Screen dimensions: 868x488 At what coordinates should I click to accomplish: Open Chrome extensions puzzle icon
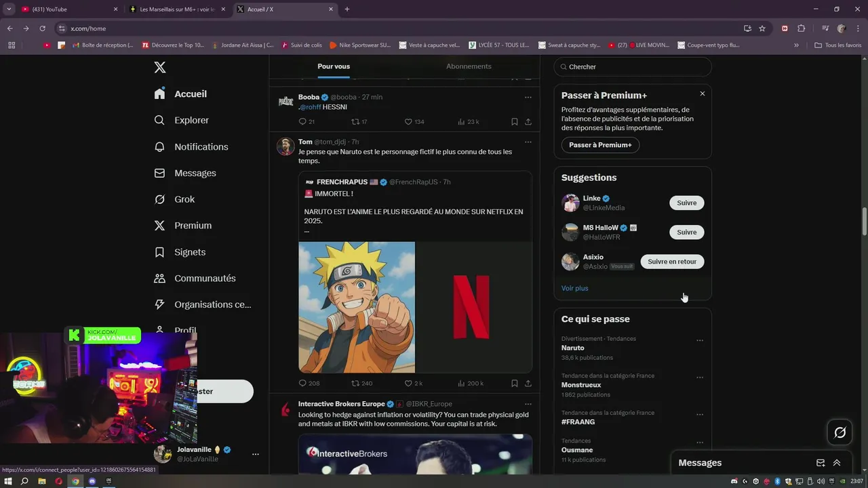click(802, 28)
